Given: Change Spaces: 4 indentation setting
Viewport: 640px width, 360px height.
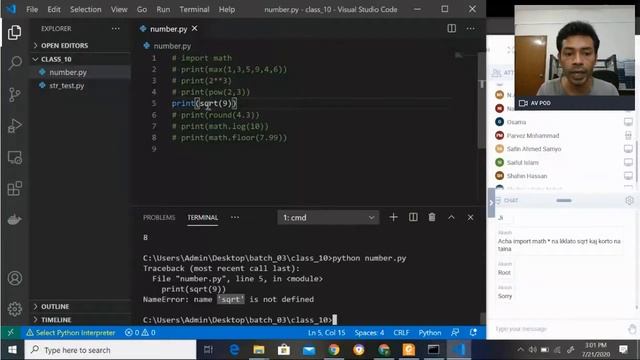Looking at the screenshot, I should 369,333.
